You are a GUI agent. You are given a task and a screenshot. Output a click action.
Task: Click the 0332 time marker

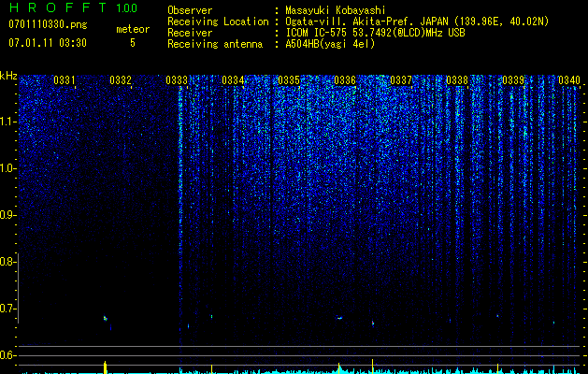click(121, 79)
